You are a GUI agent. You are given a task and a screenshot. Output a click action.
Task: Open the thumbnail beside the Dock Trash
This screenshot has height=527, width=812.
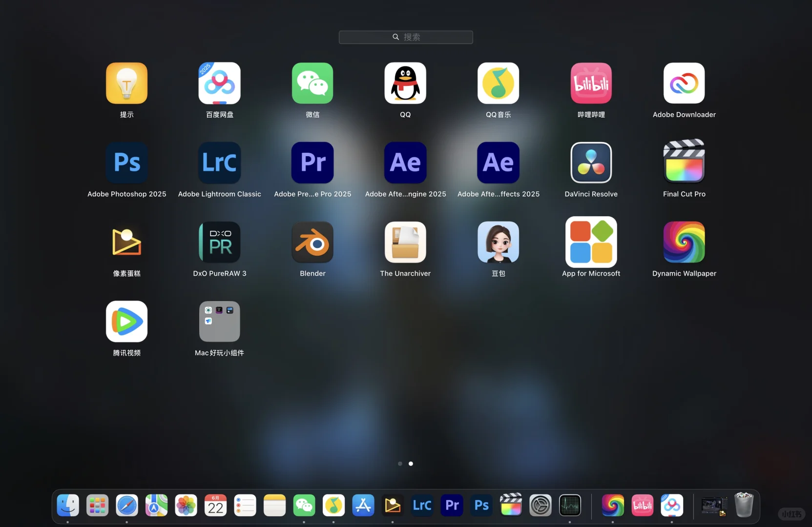click(x=714, y=506)
